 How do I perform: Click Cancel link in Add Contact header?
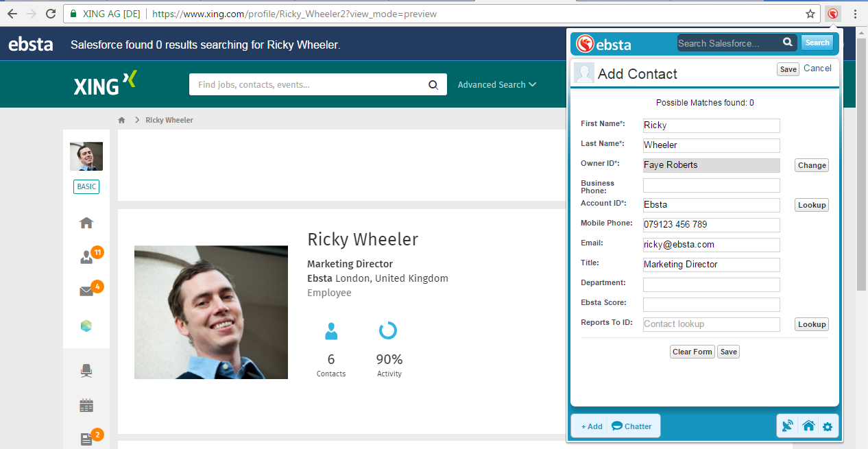click(817, 69)
